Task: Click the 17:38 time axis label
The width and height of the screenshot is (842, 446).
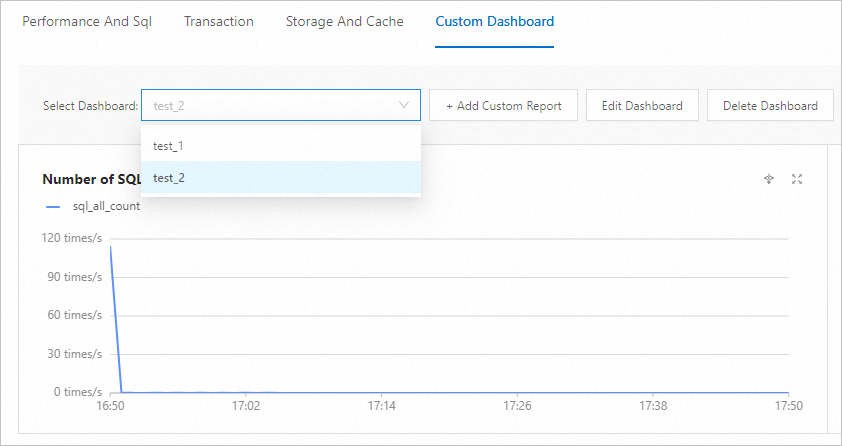Action: click(x=653, y=407)
